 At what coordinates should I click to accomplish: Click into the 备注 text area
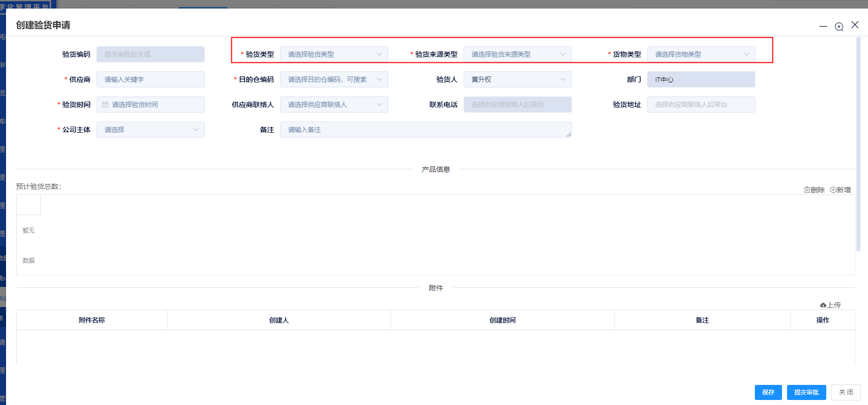(x=425, y=130)
